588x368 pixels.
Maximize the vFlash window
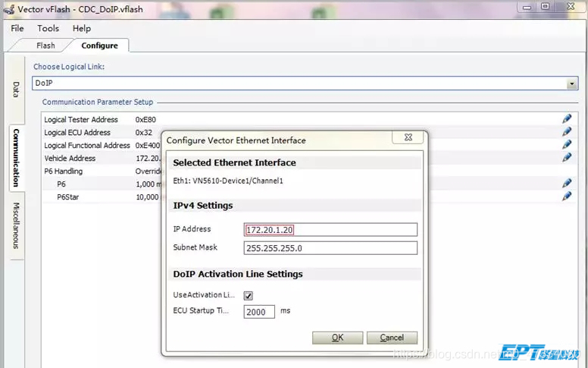(x=546, y=6)
